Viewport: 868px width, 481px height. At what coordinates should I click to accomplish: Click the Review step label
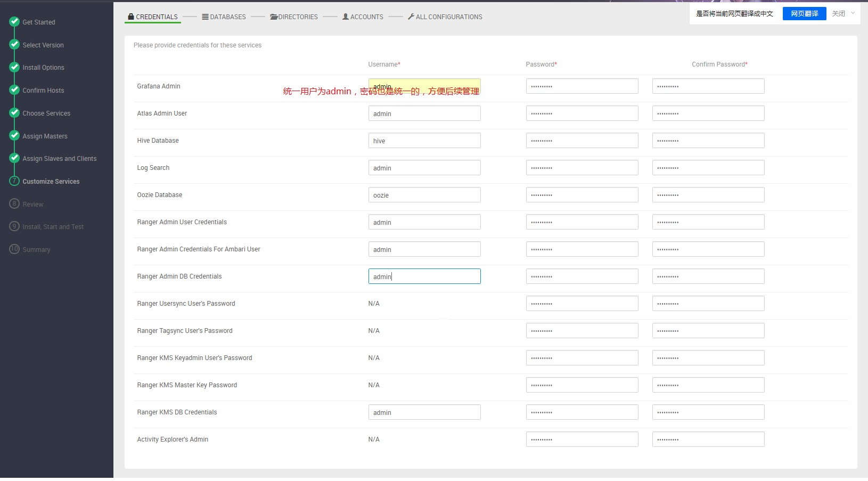click(33, 205)
